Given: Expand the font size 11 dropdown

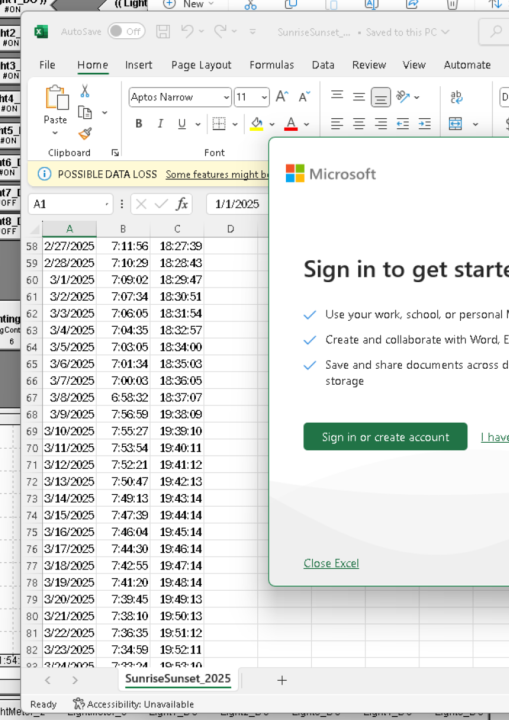Looking at the screenshot, I should 251,97.
